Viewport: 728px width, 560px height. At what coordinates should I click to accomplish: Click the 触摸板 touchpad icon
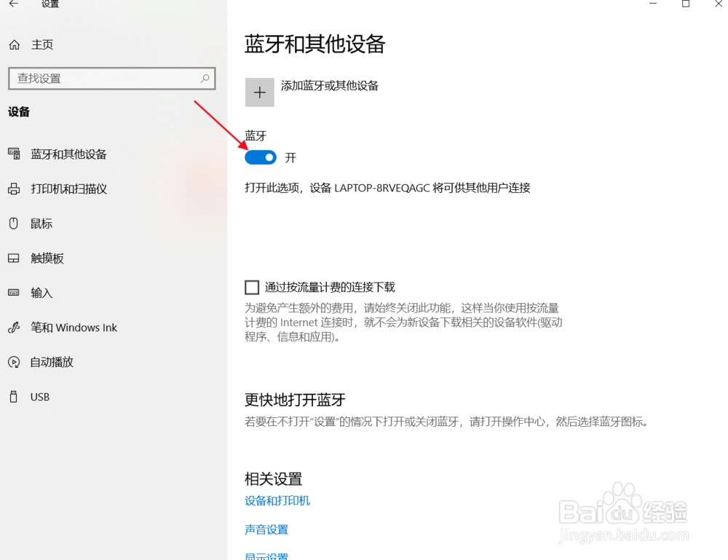[x=15, y=258]
